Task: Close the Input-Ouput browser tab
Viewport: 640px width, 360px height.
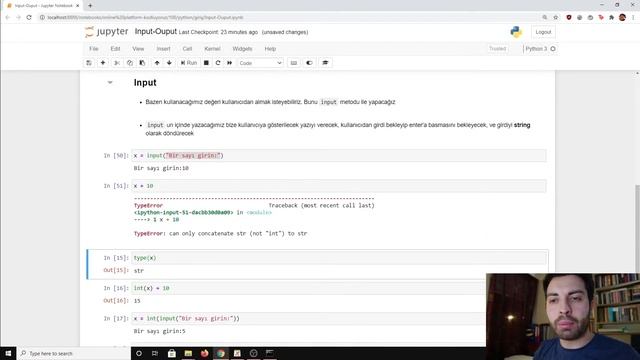Action: click(78, 6)
